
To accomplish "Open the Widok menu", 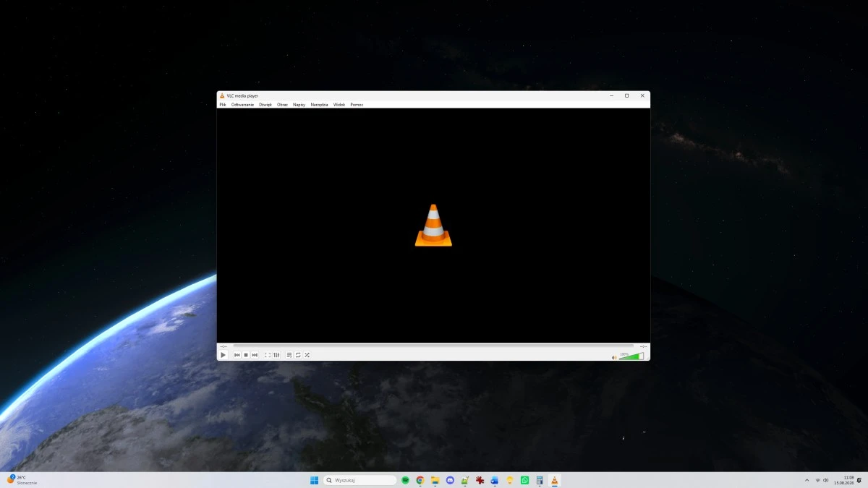I will pyautogui.click(x=339, y=105).
